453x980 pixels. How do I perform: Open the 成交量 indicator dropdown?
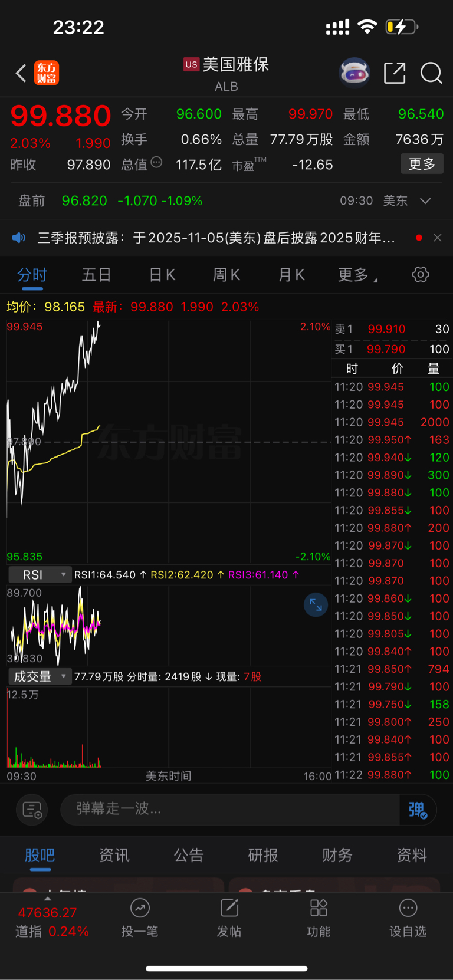(x=40, y=676)
